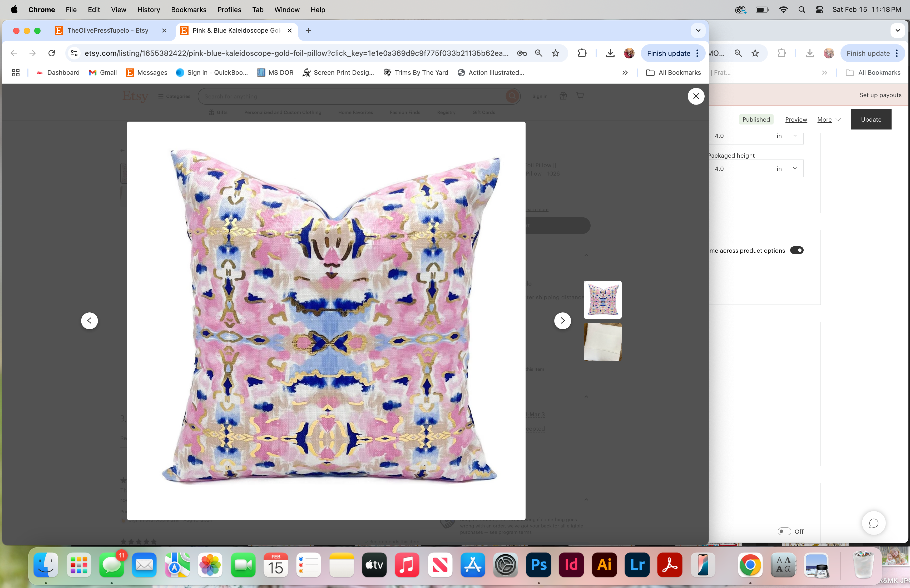Image resolution: width=910 pixels, height=588 pixels.
Task: Open Chrome extensions puzzle icon
Action: [x=582, y=53]
